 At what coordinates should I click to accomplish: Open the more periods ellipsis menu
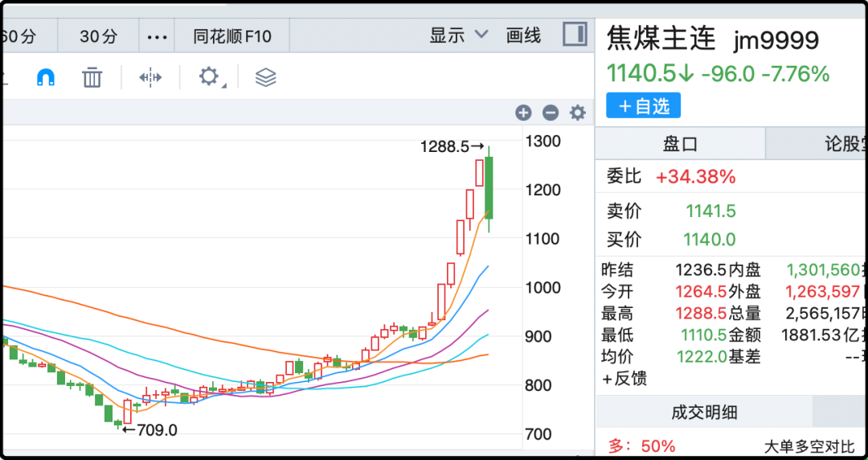click(158, 36)
